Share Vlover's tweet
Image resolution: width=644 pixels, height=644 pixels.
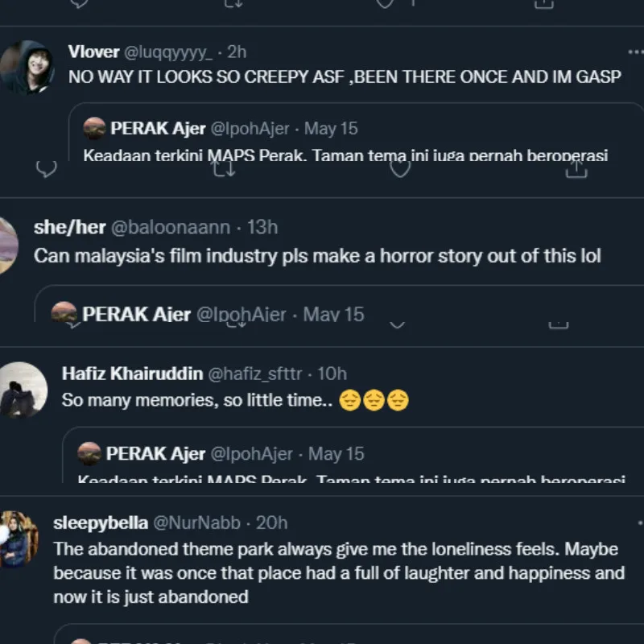576,168
